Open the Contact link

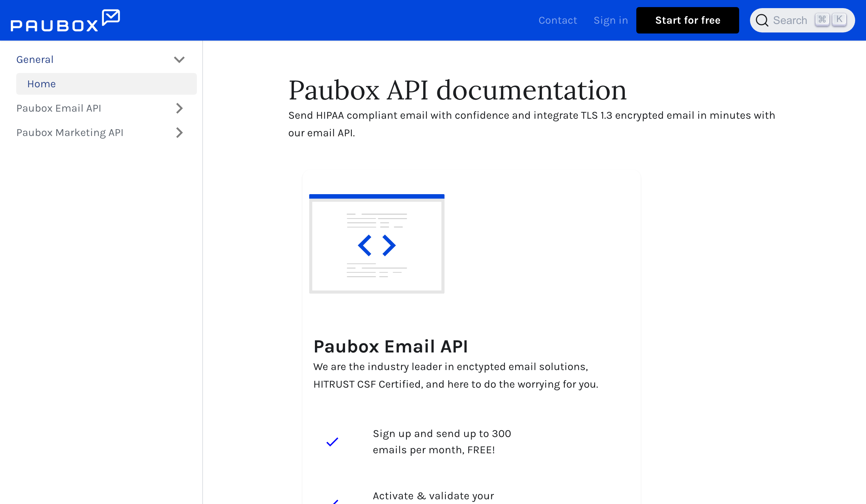558,20
